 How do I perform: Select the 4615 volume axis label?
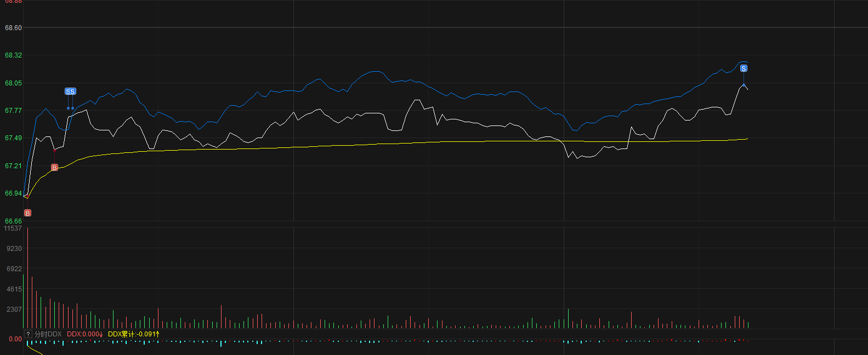(x=14, y=289)
